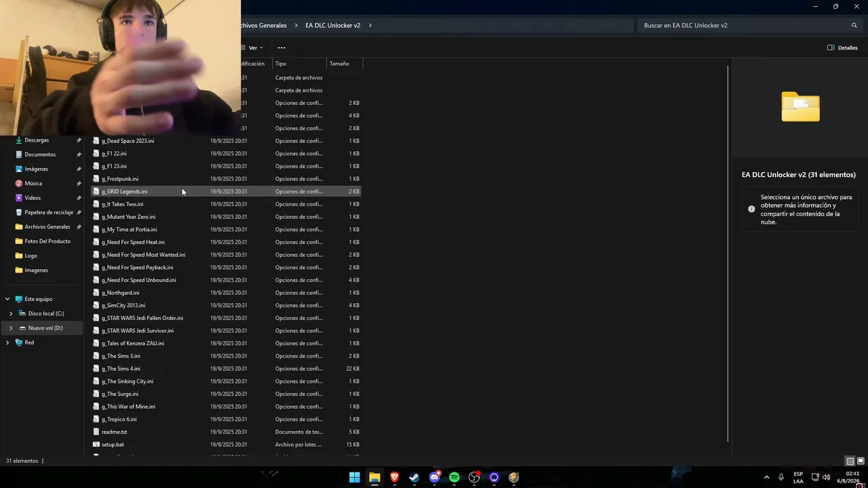Click the 22 KB size cell
The height and width of the screenshot is (488, 868).
pyautogui.click(x=353, y=369)
